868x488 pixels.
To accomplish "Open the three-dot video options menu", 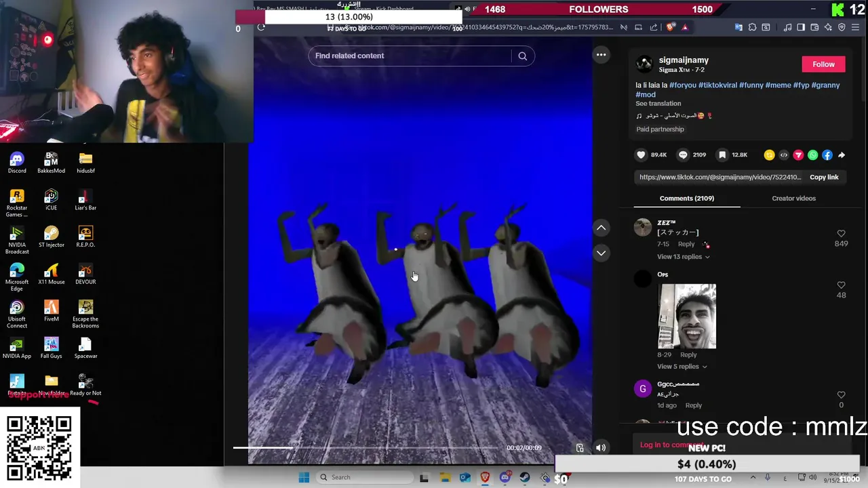I will (x=601, y=55).
